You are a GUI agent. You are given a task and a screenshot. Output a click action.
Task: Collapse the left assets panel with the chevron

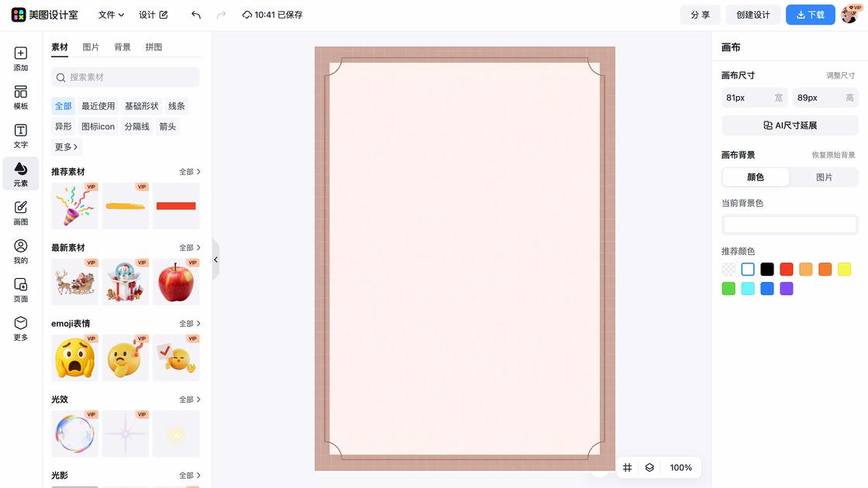pyautogui.click(x=215, y=259)
